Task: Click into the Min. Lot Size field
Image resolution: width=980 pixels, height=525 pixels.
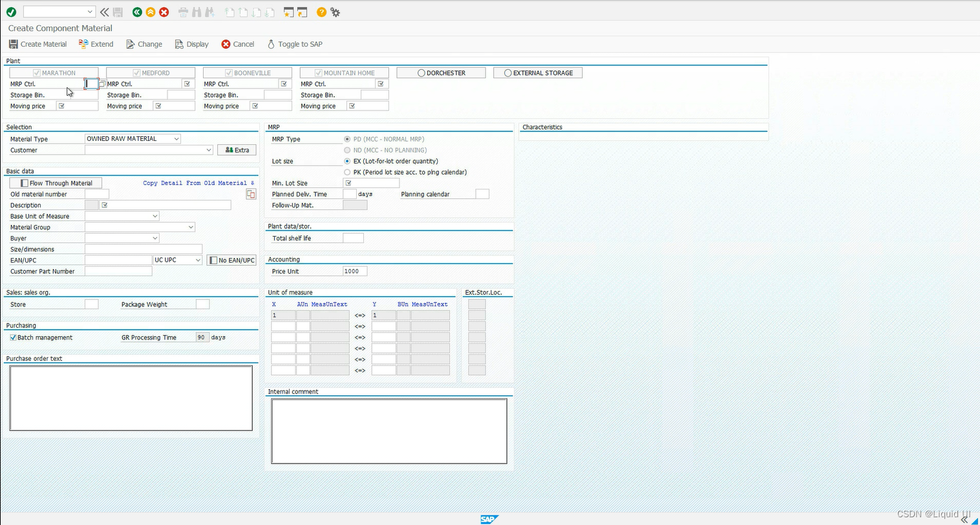Action: [x=371, y=183]
